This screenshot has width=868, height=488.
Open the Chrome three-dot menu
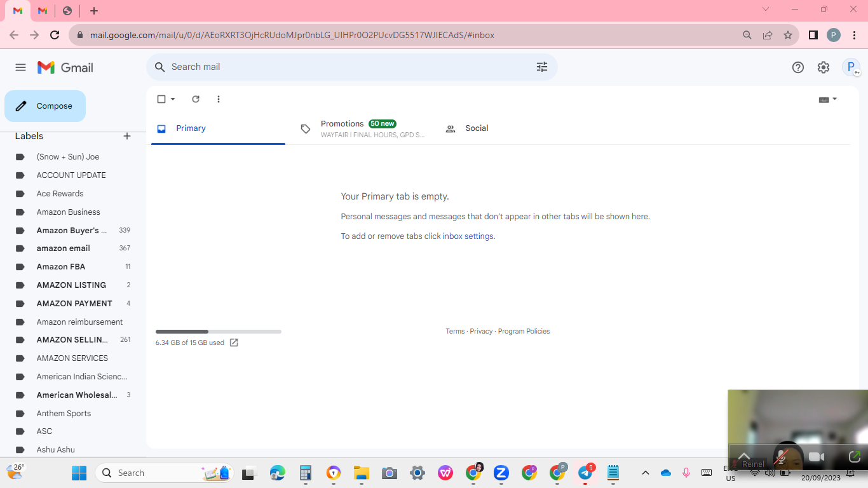point(854,35)
